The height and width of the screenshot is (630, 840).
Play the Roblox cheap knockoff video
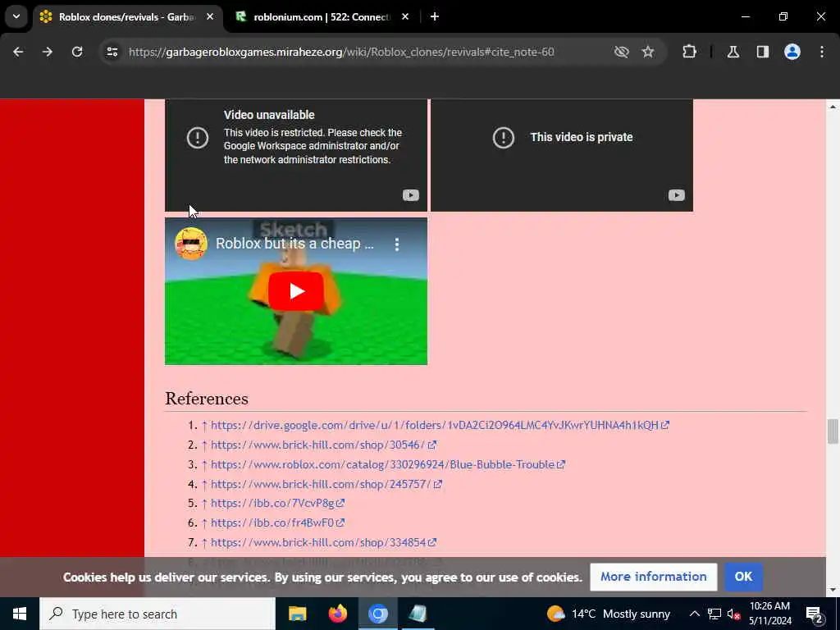pyautogui.click(x=295, y=291)
